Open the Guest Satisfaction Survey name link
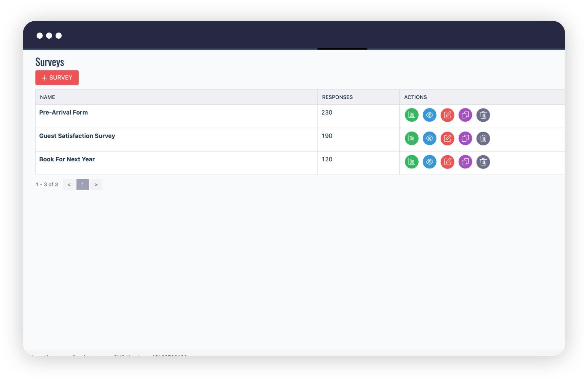The height and width of the screenshot is (381, 588). pyautogui.click(x=77, y=136)
